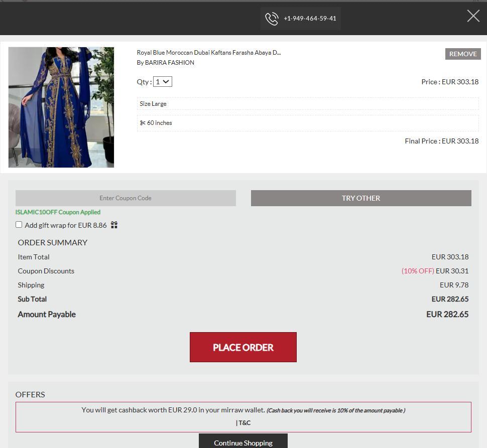Close the cart popup with X icon
Screen dimensions: 487x448
(473, 16)
